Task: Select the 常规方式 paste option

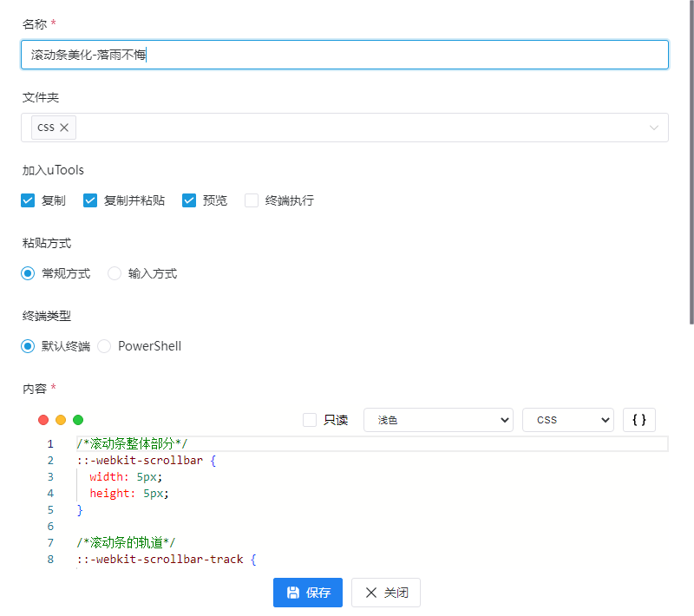Action: pos(28,273)
